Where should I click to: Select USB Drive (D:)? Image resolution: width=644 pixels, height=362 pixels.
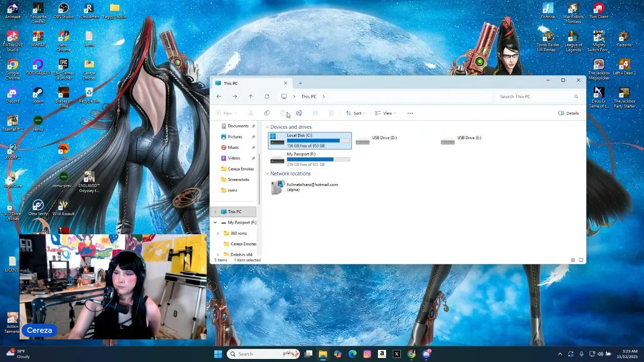click(x=395, y=140)
